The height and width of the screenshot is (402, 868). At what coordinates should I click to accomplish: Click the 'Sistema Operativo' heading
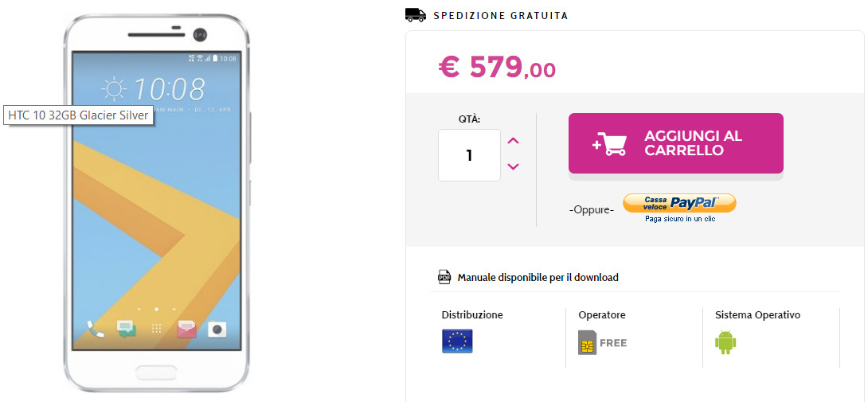click(x=757, y=314)
